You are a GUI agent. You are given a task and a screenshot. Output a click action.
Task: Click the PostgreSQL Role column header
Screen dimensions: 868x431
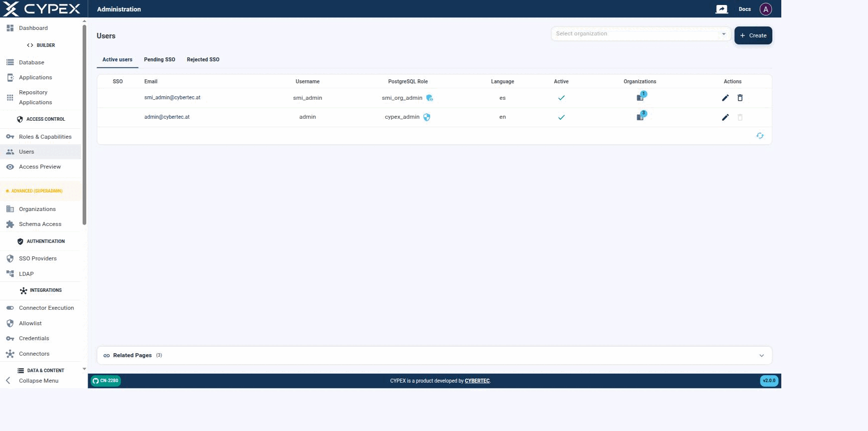click(408, 81)
